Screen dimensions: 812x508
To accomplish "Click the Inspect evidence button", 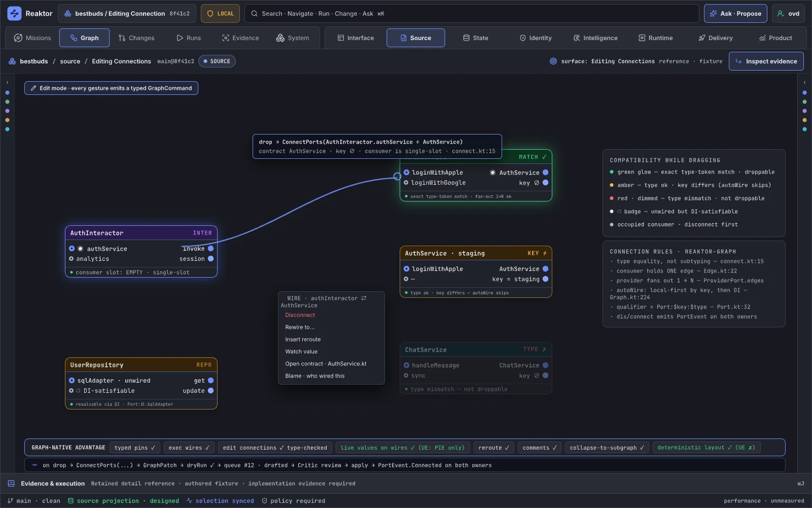I will (x=766, y=61).
